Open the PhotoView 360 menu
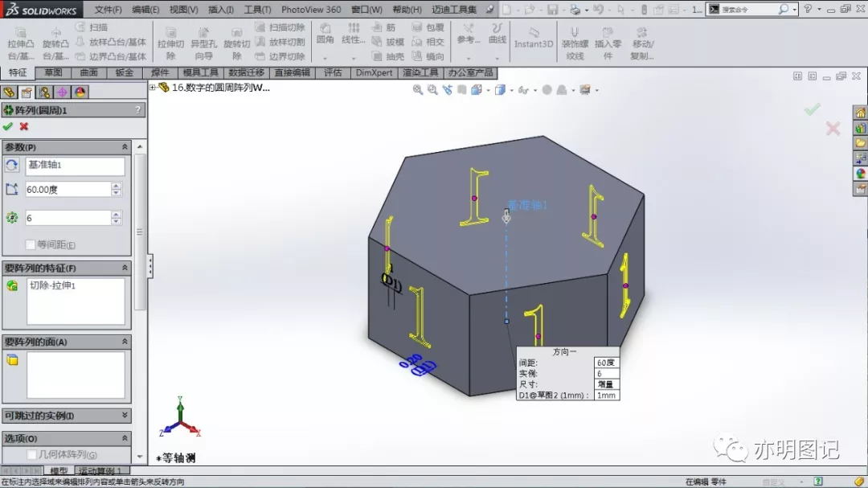 [311, 10]
